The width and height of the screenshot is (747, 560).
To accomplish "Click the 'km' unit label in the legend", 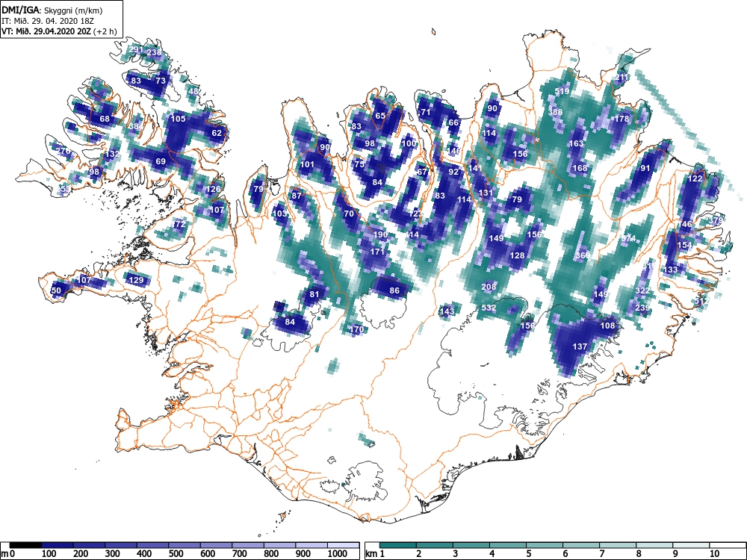I will point(372,554).
